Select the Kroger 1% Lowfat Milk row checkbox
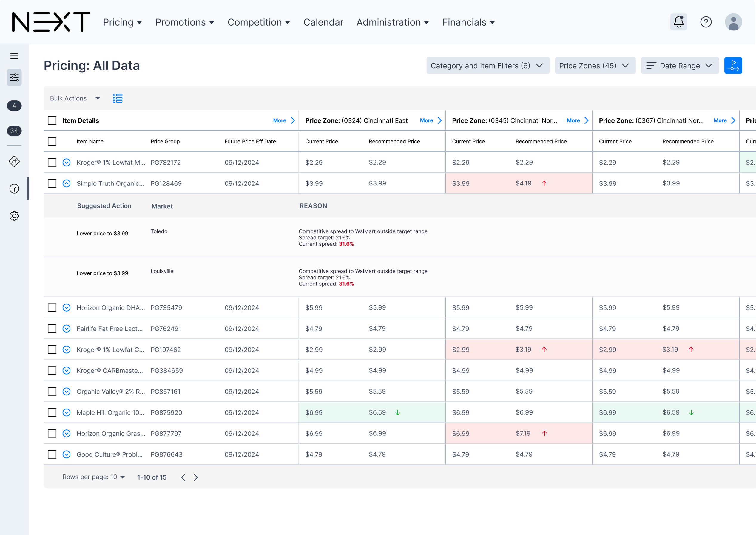 coord(52,163)
